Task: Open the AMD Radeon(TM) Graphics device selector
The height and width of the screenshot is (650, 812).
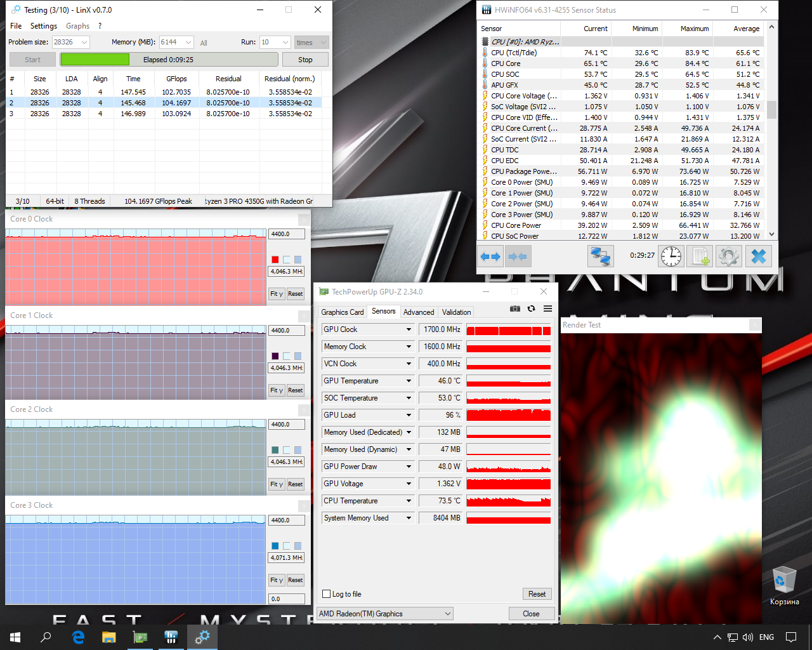Action: pyautogui.click(x=385, y=614)
